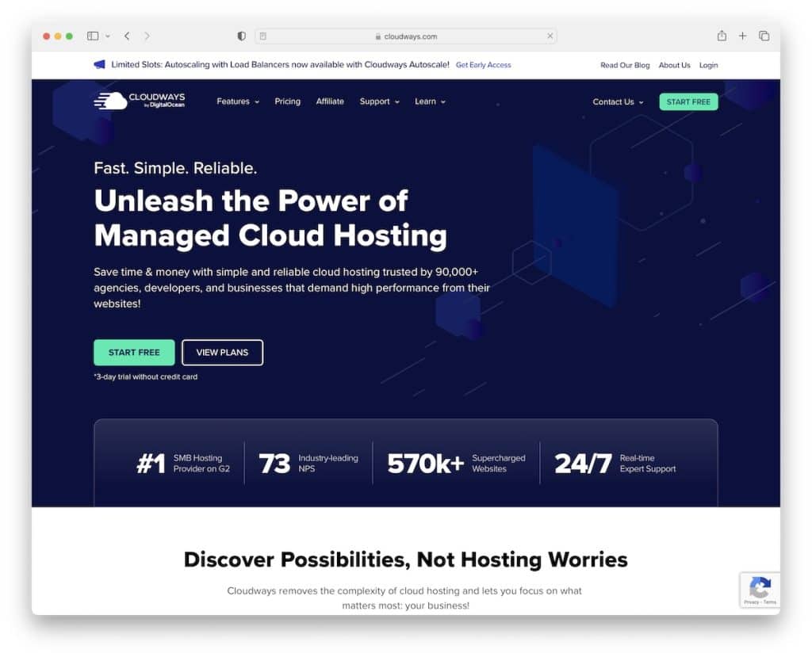The height and width of the screenshot is (657, 812).
Task: Open the Read Our Blog link
Action: coord(625,65)
